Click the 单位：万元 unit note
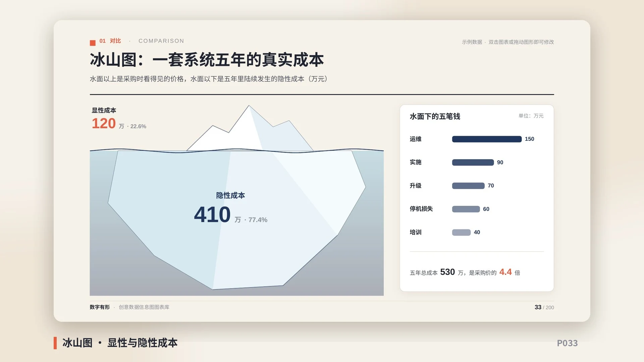Viewport: 644px width, 362px height. 531,116
